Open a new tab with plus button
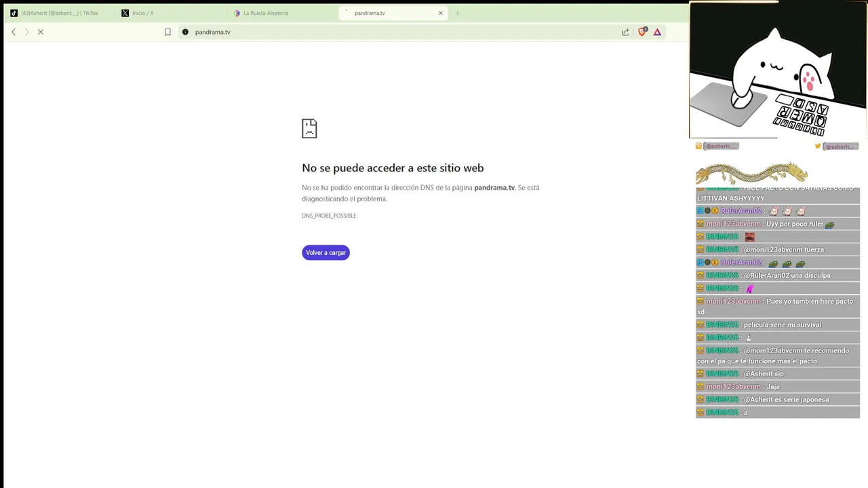The width and height of the screenshot is (868, 488). click(x=457, y=13)
